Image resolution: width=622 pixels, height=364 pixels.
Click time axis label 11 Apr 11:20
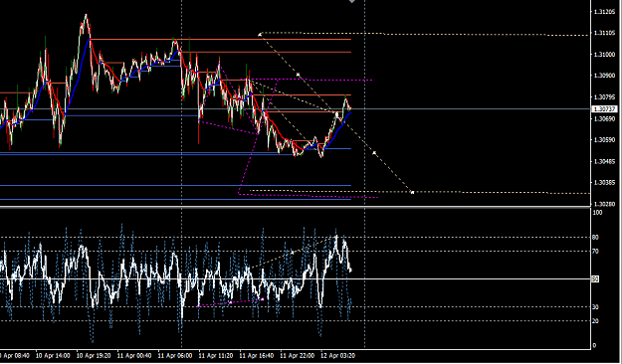tap(216, 356)
